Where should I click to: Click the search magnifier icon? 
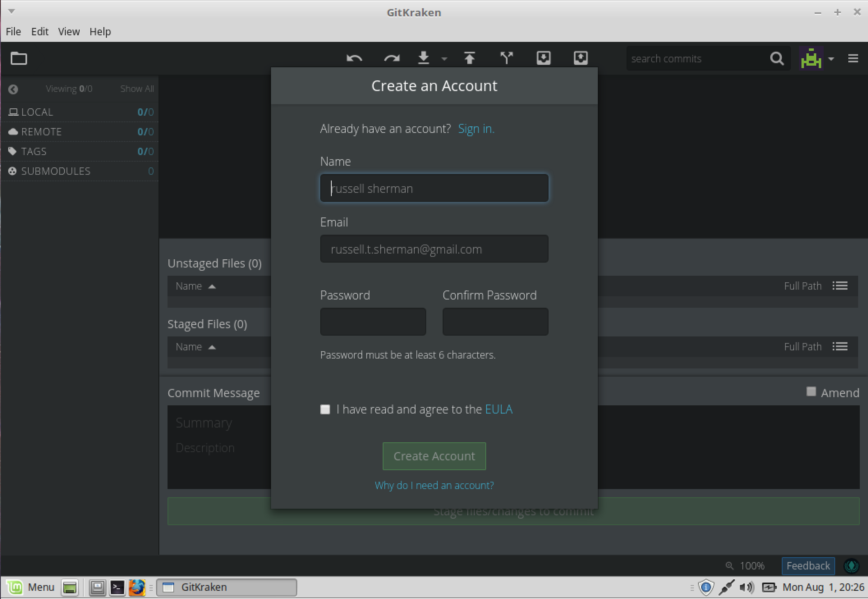click(776, 59)
